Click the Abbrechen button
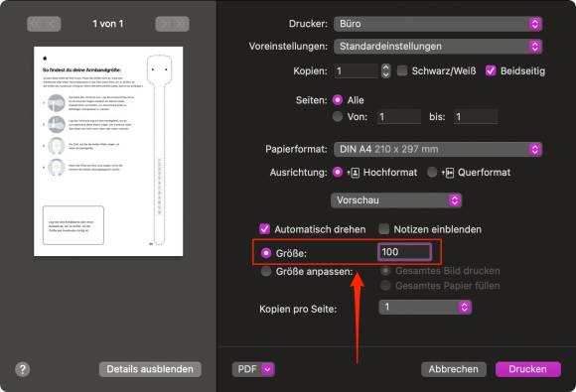This screenshot has height=392, width=576. pyautogui.click(x=454, y=369)
